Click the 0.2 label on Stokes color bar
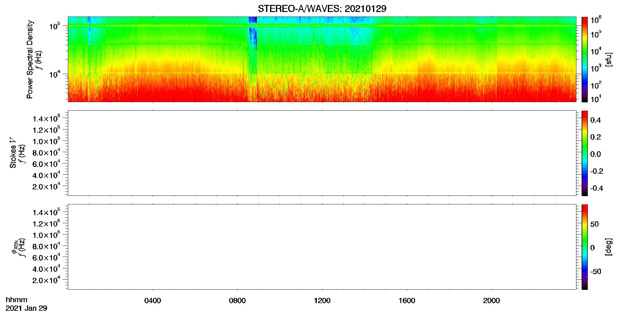The image size is (644, 332). coord(595,137)
